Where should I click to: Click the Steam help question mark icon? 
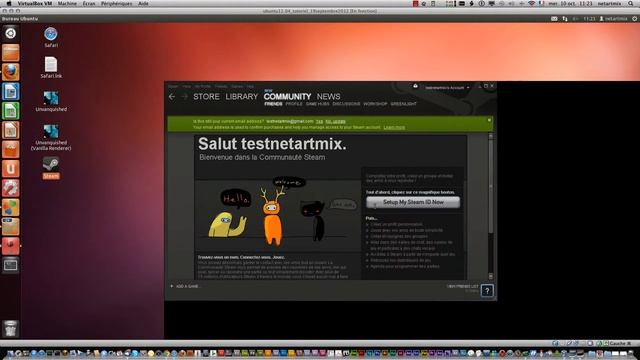coord(487,291)
